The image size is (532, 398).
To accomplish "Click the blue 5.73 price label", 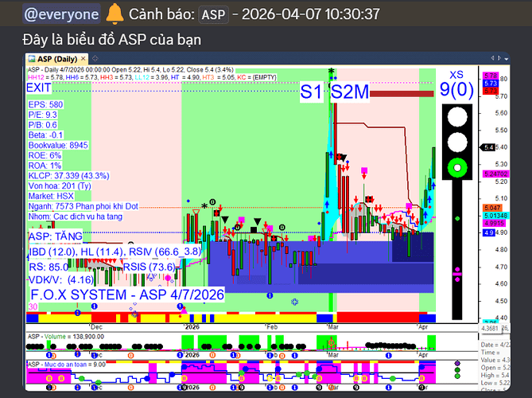I will (491, 84).
